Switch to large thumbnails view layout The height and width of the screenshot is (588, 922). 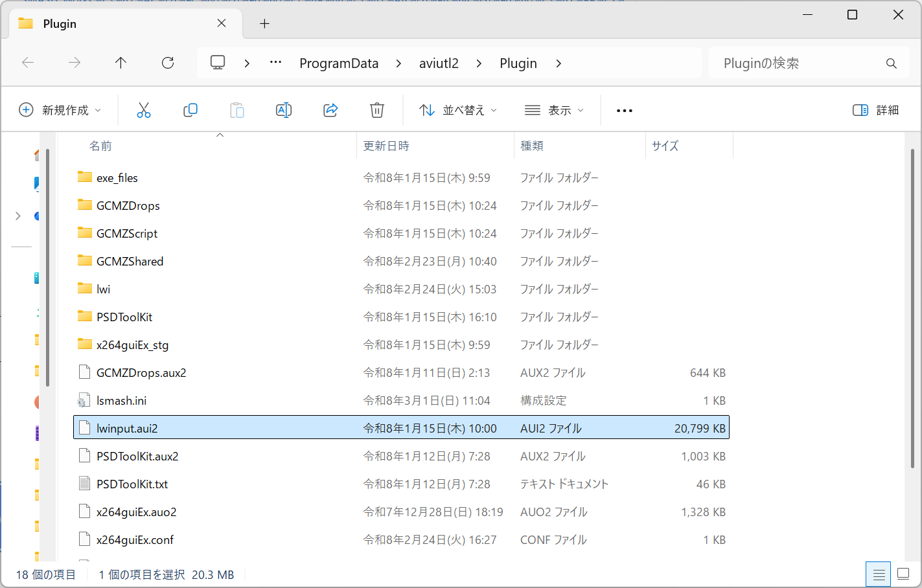coord(903,574)
